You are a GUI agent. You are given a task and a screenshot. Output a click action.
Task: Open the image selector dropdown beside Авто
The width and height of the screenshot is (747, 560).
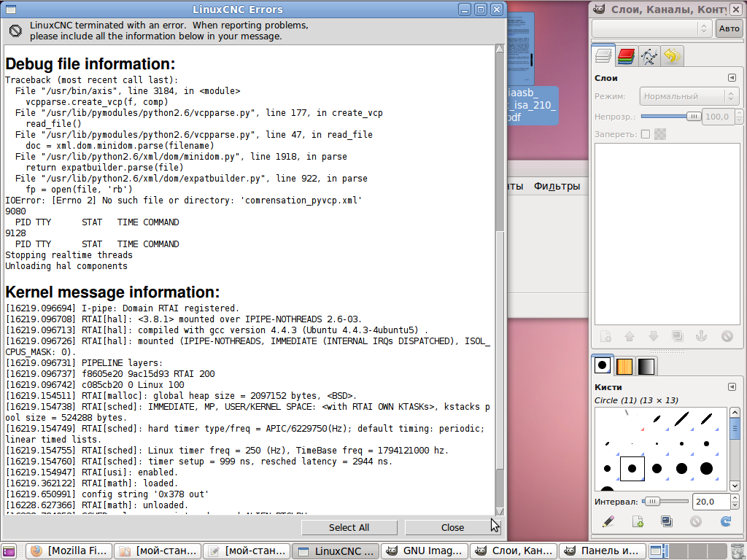[x=651, y=28]
